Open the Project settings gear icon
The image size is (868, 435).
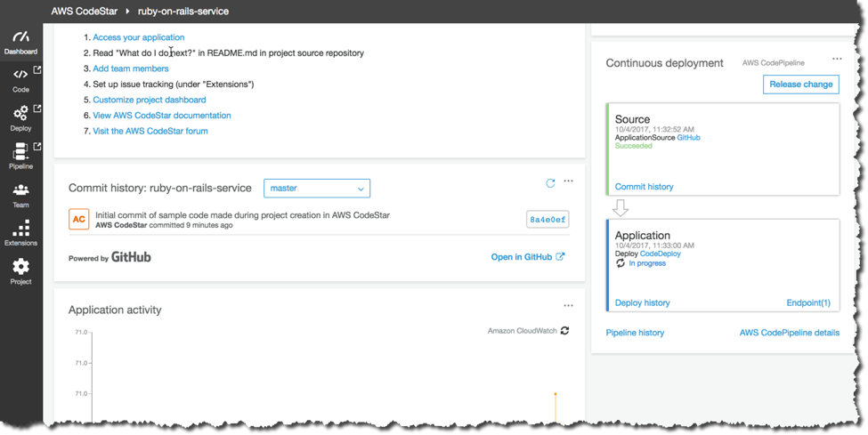20,271
